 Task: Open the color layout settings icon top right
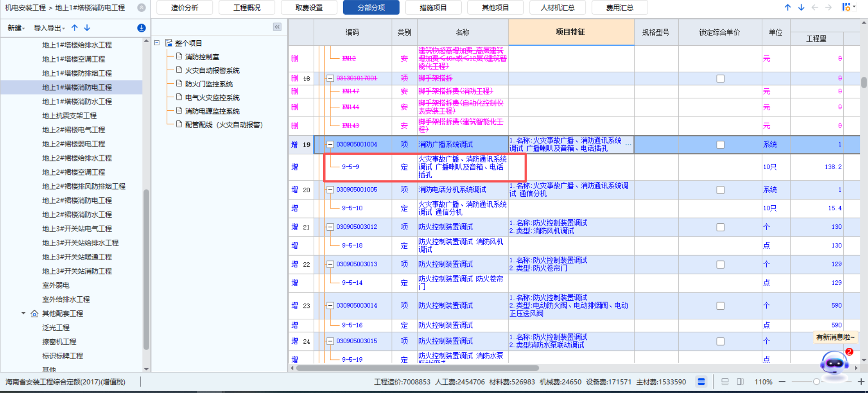click(847, 7)
